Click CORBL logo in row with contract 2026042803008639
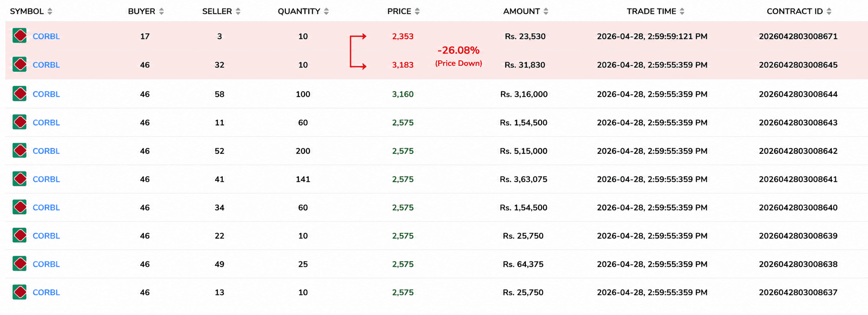The width and height of the screenshot is (868, 315). (20, 235)
